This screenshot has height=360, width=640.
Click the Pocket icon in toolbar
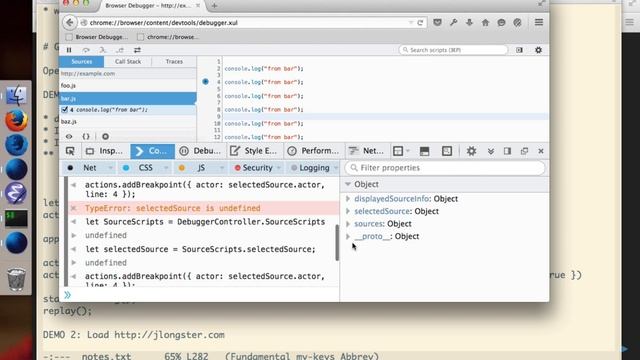pyautogui.click(x=438, y=22)
